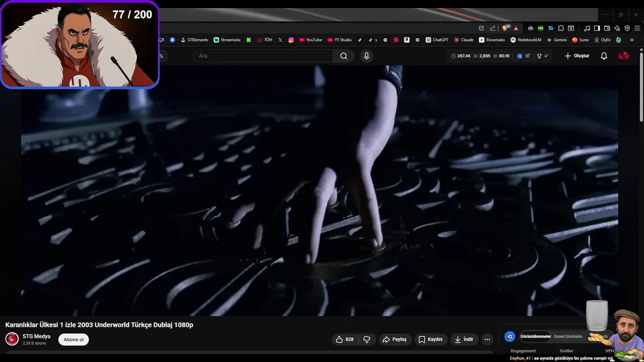
Task: Open the TÖH bookmark
Action: [x=265, y=40]
